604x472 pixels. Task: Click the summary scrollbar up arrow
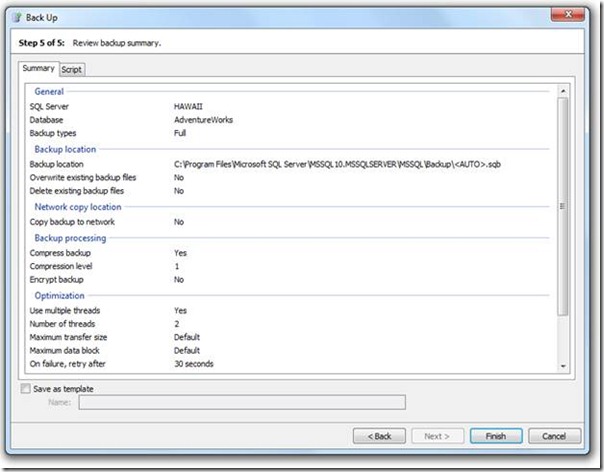563,87
